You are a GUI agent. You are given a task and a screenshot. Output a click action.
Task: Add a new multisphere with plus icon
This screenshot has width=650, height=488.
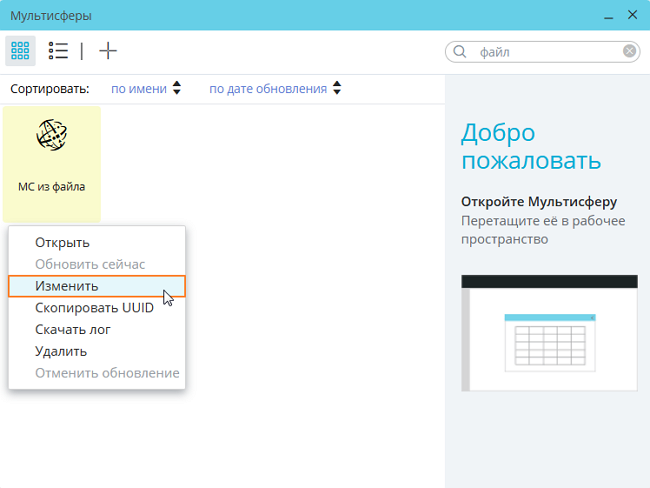click(108, 51)
